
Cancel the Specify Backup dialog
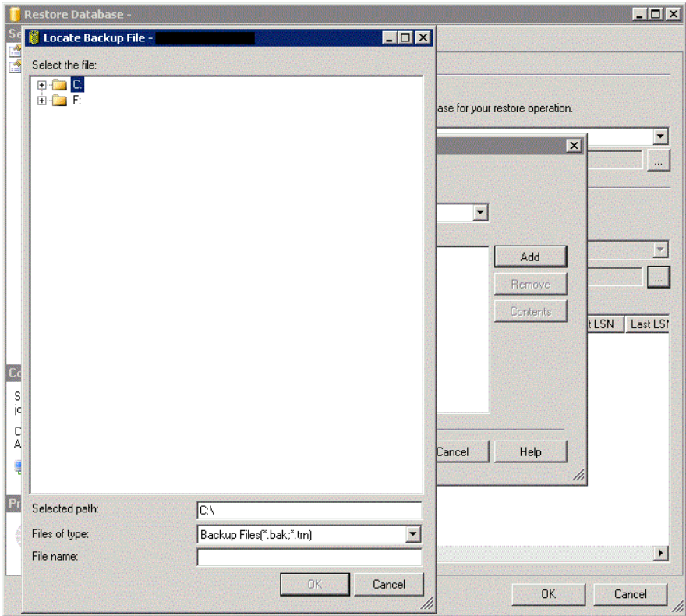click(x=462, y=451)
